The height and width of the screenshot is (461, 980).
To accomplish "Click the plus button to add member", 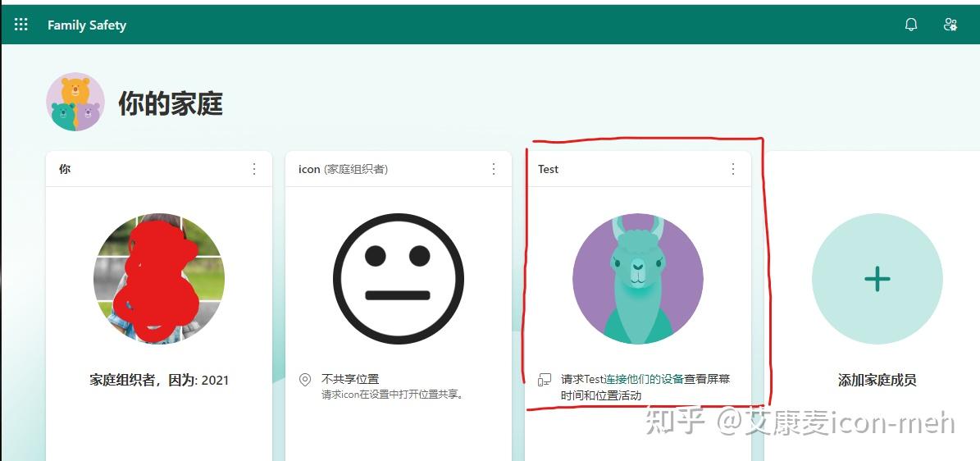I will (877, 278).
